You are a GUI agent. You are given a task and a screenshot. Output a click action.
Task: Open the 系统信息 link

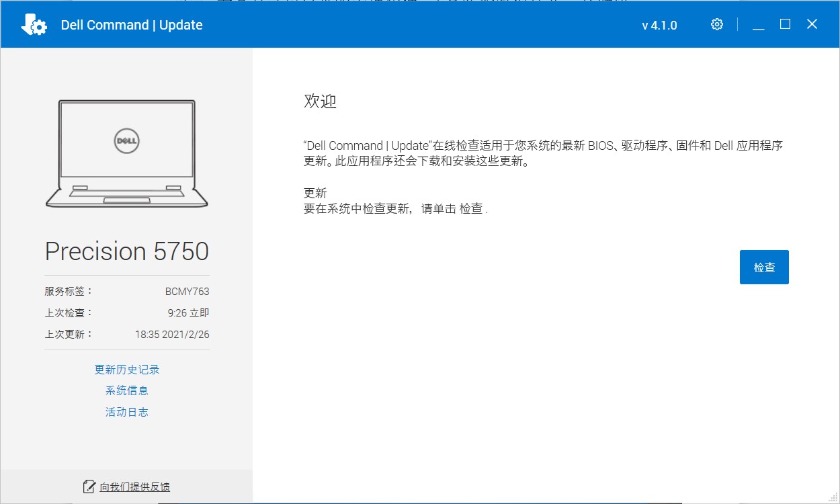coord(127,390)
